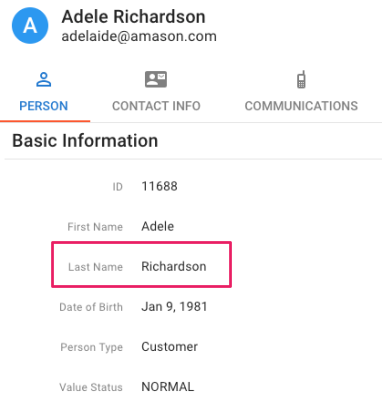Click the Date of Birth field label
The width and height of the screenshot is (382, 412).
click(91, 307)
